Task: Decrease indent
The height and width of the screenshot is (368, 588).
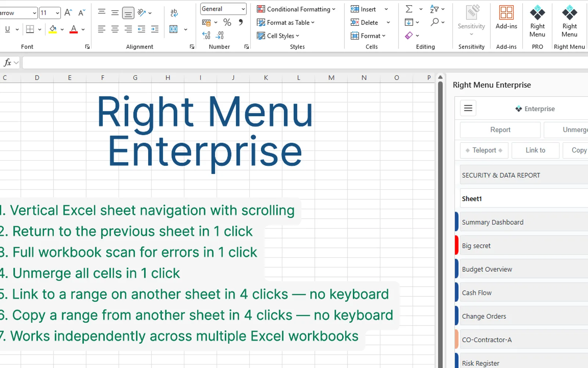Action: click(x=141, y=29)
